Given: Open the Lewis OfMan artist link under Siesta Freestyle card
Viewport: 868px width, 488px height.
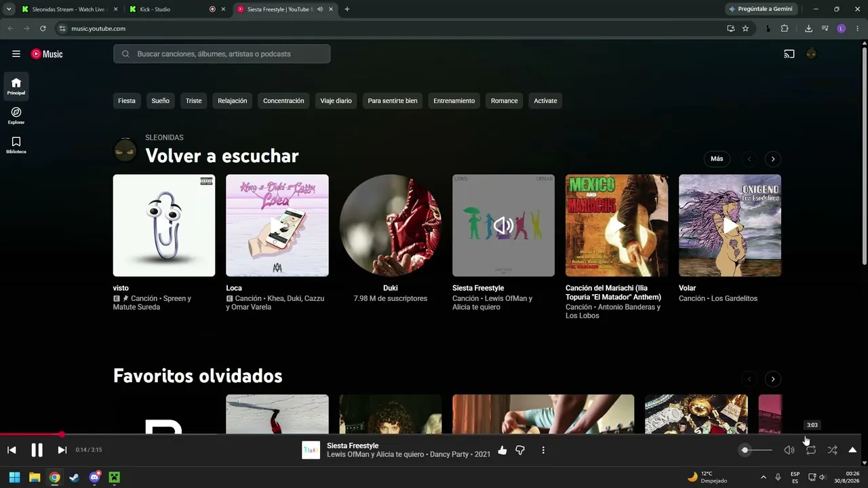Looking at the screenshot, I should 505,298.
